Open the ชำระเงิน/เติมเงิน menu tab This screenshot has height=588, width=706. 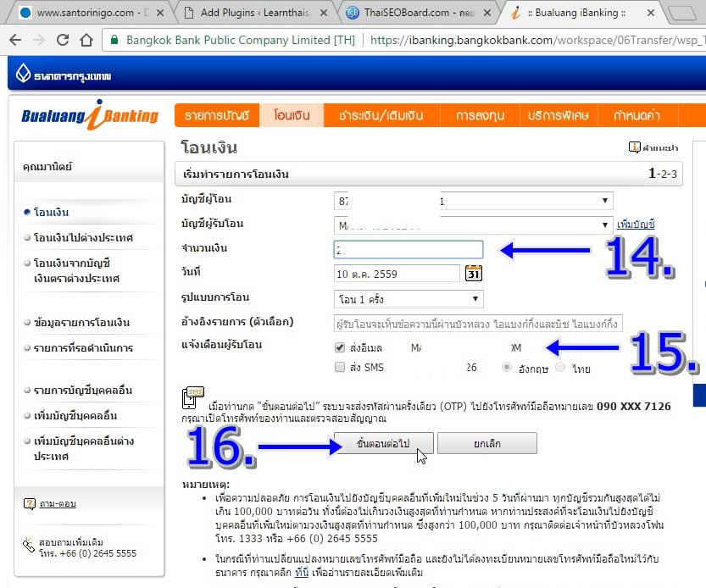tap(381, 115)
